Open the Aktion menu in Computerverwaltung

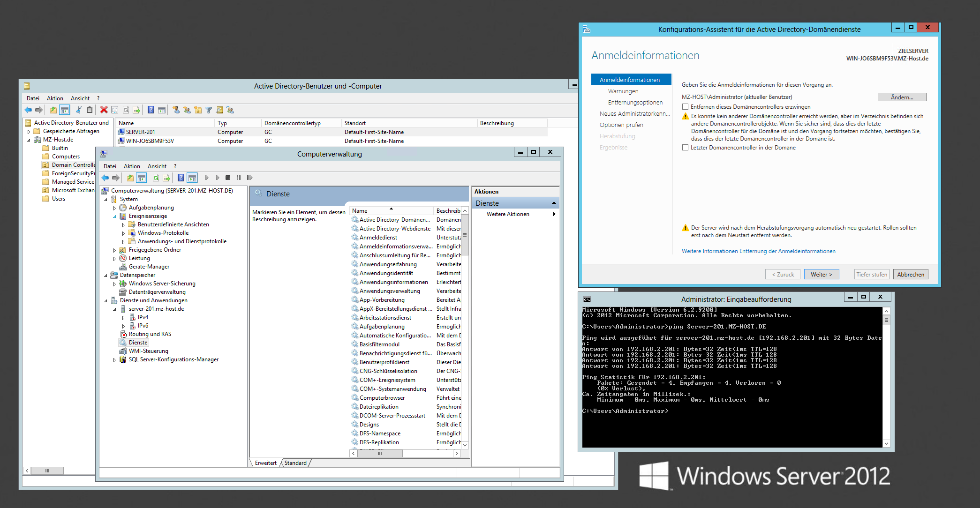click(x=132, y=166)
